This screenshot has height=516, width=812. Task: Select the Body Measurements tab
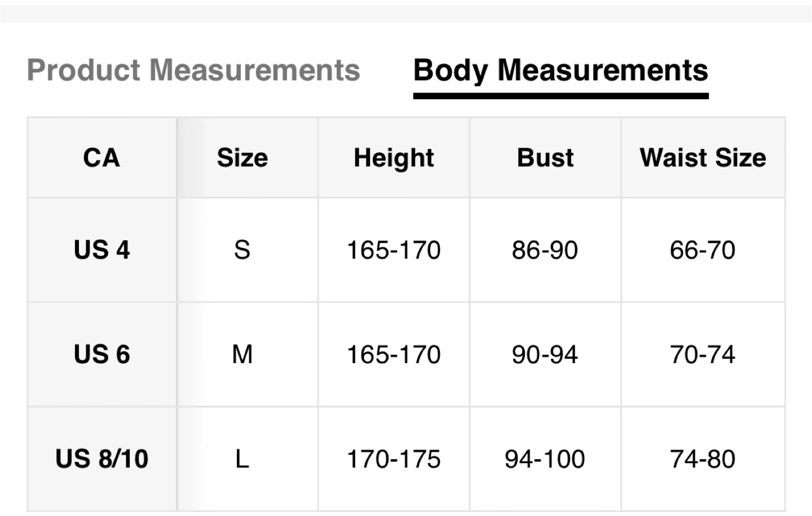click(561, 70)
